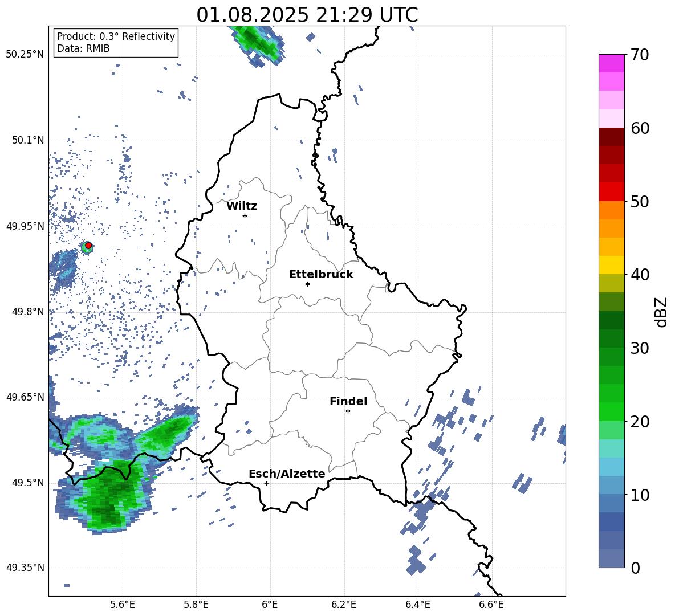The height and width of the screenshot is (616, 675).
Task: Click the 5.8°E longitude label
Action: pos(196,605)
